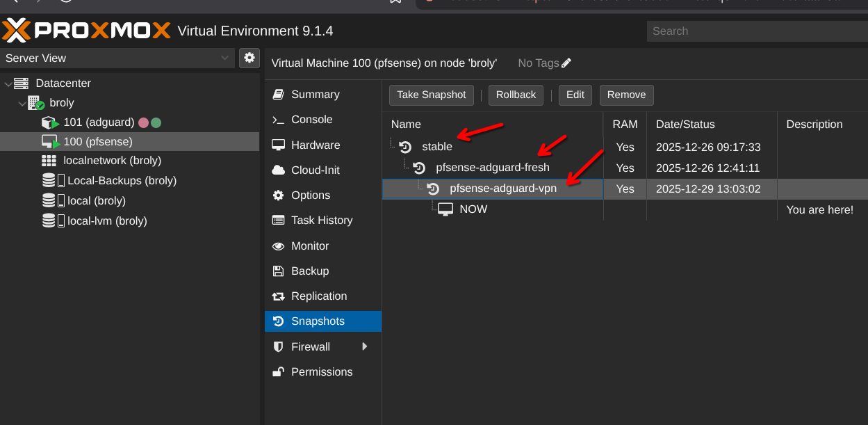Collapse the Datacenter tree node
Viewport: 868px width, 425px height.
(8, 84)
